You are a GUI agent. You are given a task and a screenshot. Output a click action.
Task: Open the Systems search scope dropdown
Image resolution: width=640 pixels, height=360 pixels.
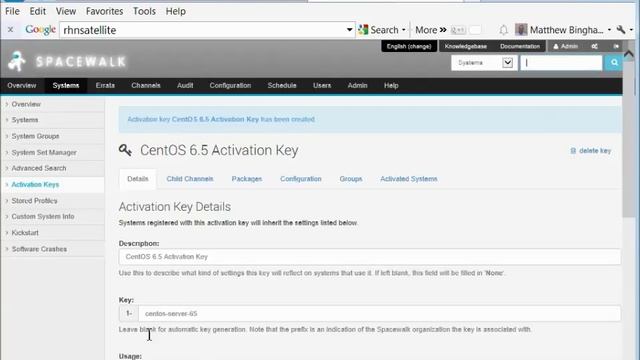tap(484, 63)
